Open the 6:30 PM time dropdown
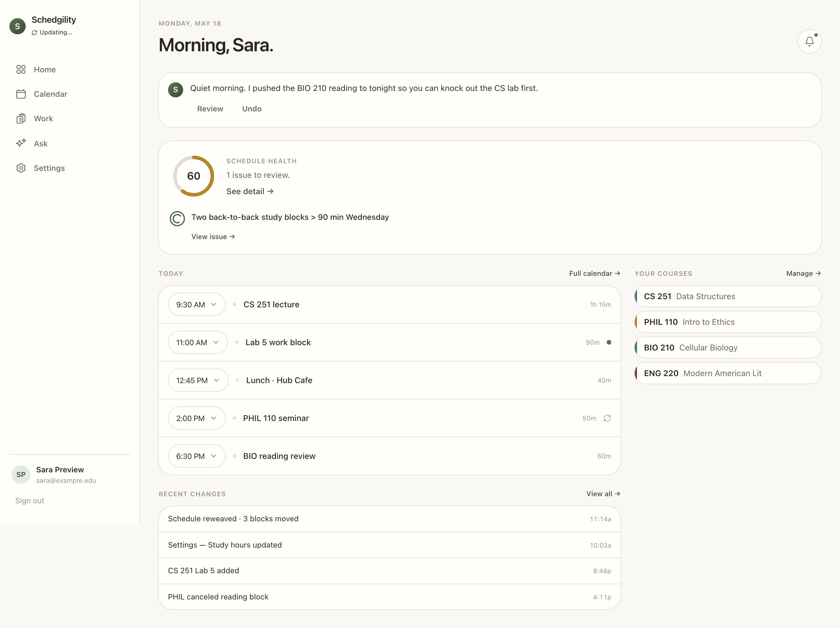 point(197,456)
